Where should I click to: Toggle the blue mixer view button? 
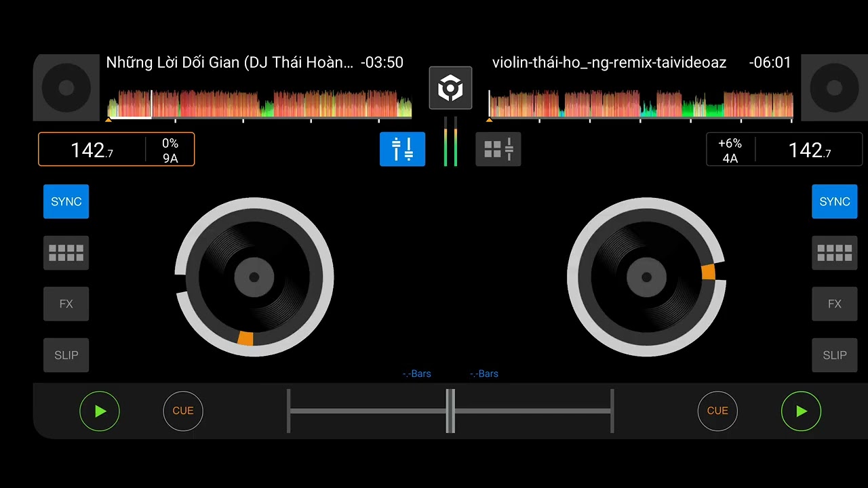[x=403, y=149]
